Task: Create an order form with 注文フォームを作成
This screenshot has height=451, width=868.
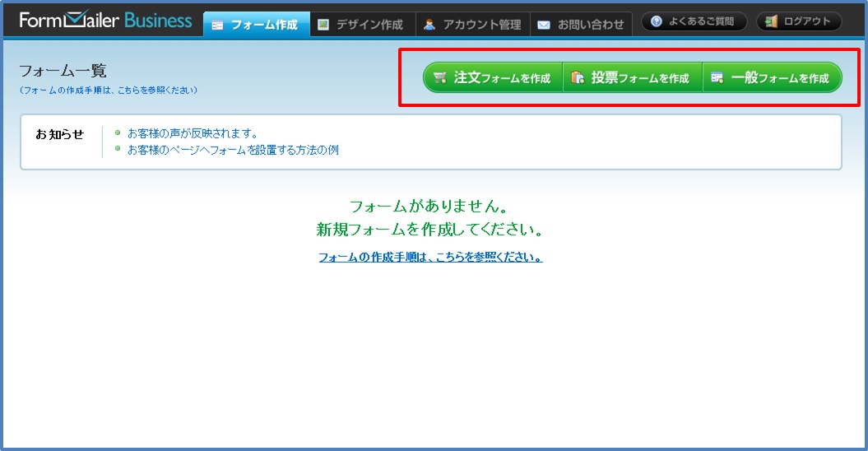Action: (493, 77)
